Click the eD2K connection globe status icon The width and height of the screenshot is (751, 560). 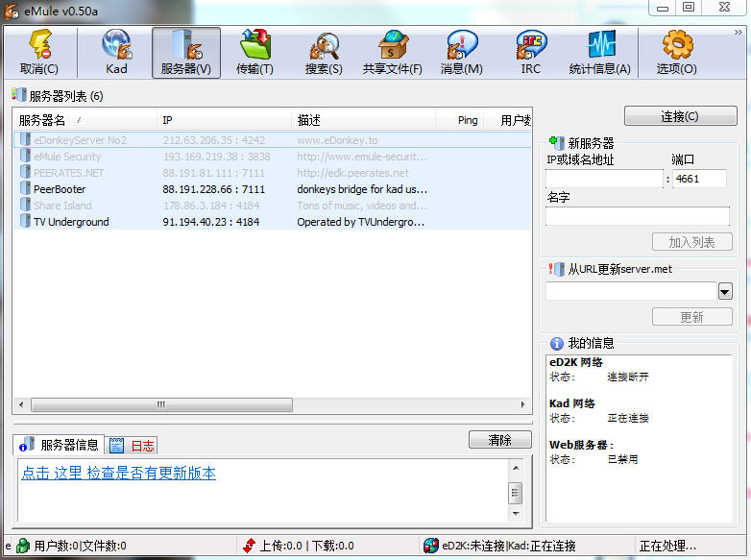coord(431,546)
